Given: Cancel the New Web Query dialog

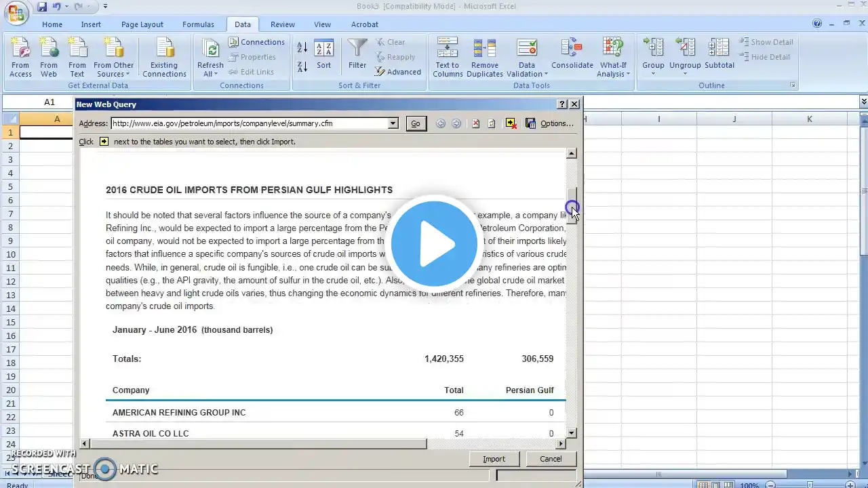Looking at the screenshot, I should (x=551, y=459).
